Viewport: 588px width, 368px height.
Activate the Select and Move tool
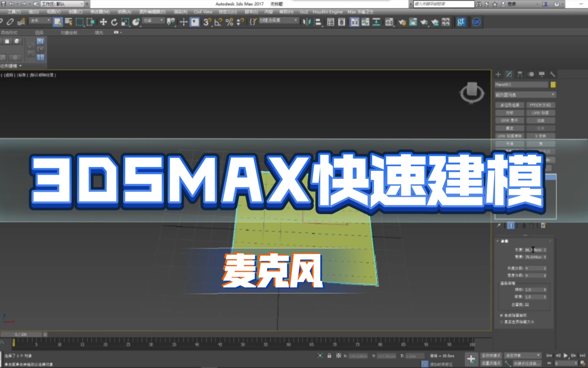click(x=103, y=22)
